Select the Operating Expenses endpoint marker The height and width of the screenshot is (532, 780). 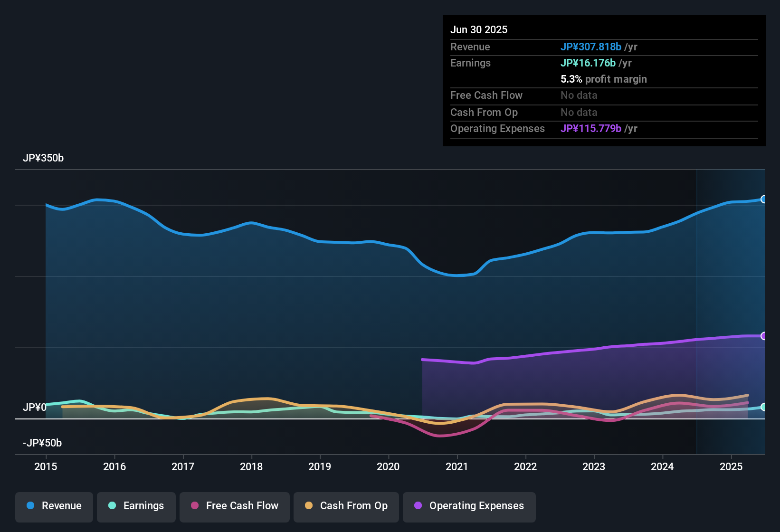764,336
